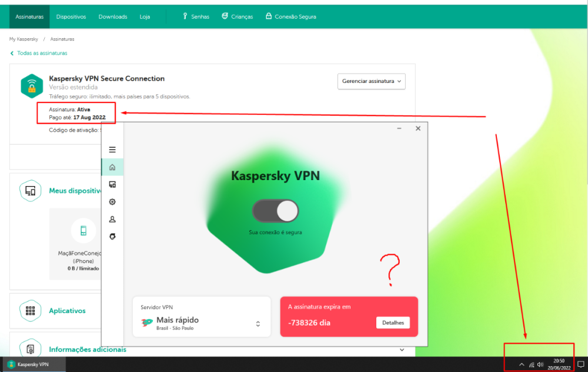Open the Loja menu item
Viewport: 588px width, 372px height.
pos(144,16)
